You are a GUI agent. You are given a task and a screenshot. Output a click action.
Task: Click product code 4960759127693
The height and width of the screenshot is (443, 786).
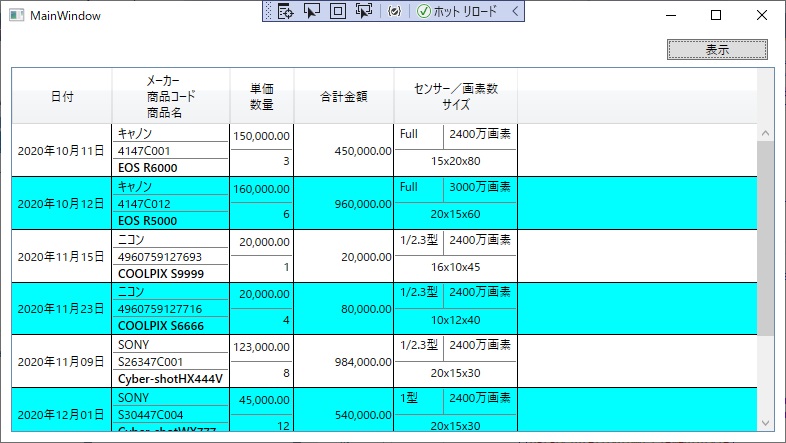[160, 257]
